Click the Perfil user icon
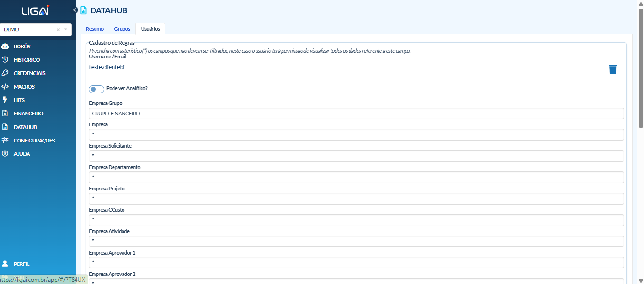The image size is (644, 284). [x=5, y=264]
